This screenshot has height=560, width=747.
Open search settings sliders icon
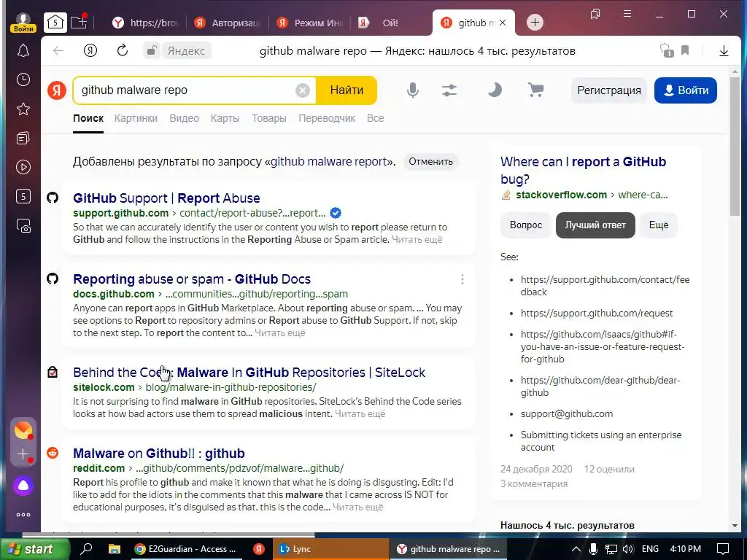click(x=449, y=90)
